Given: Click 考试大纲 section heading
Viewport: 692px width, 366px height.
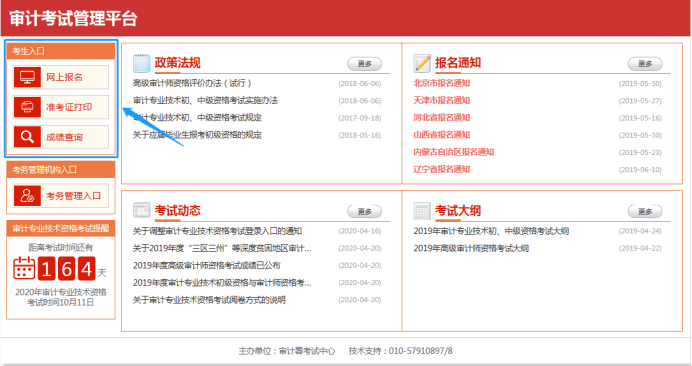Looking at the screenshot, I should 458,210.
